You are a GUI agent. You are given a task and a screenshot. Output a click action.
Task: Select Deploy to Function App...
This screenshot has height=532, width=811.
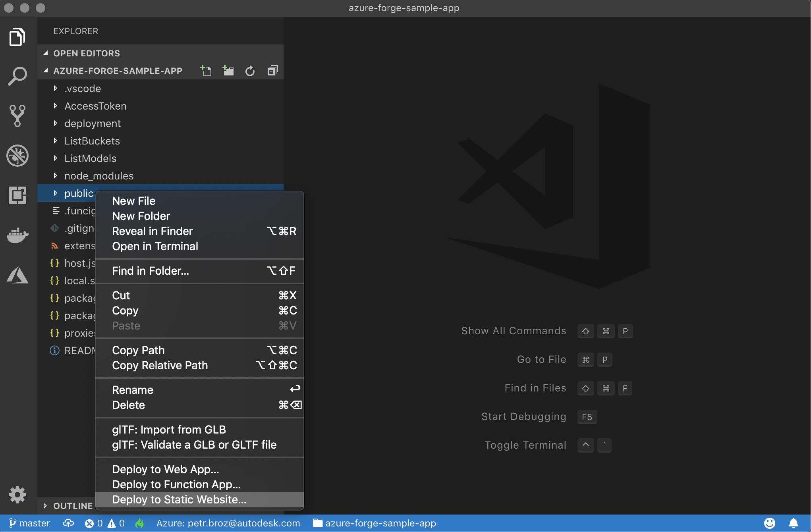(200, 484)
